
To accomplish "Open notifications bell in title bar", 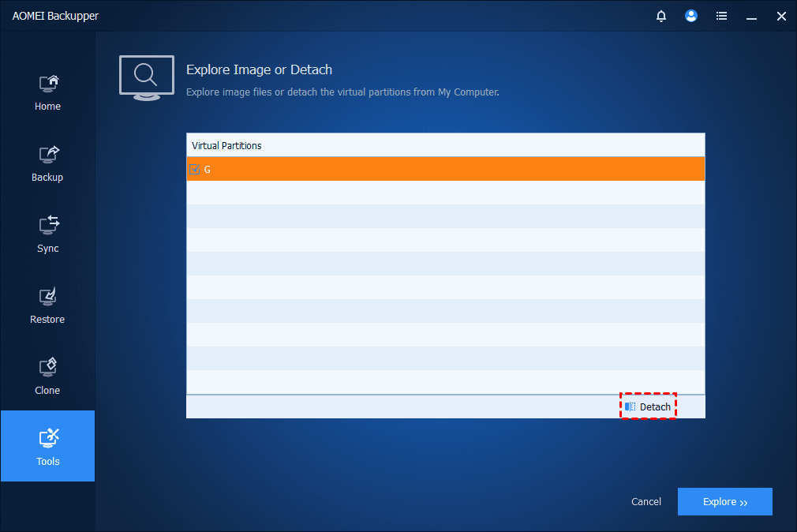I will click(661, 16).
